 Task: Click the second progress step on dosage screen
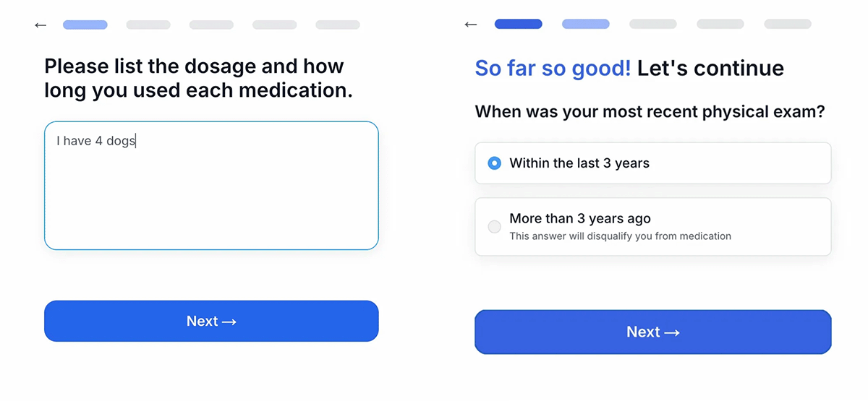[148, 25]
